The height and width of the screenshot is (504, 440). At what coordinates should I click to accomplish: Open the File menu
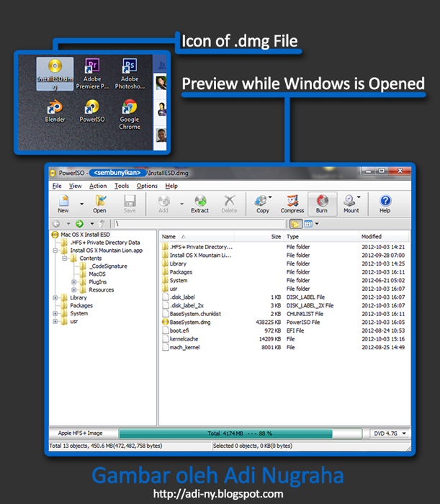(57, 186)
